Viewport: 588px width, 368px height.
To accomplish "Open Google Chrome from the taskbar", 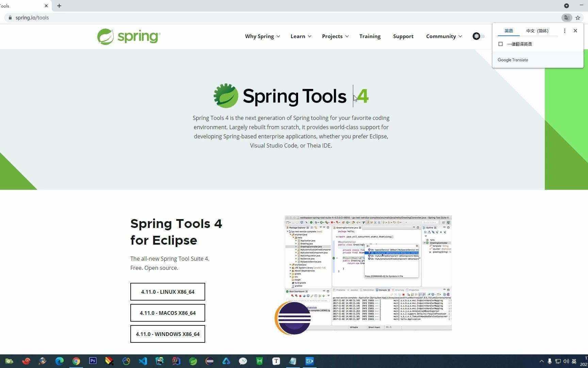I will 76,361.
